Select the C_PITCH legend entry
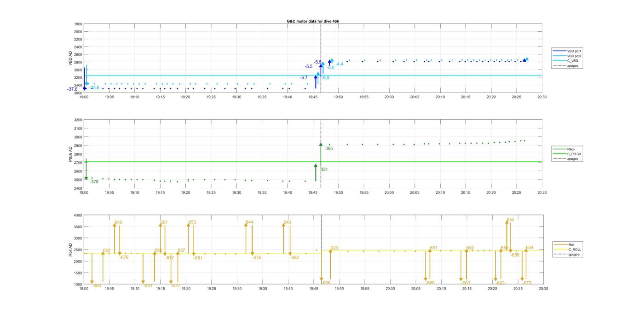Image resolution: width=644 pixels, height=319 pixels. (567, 154)
